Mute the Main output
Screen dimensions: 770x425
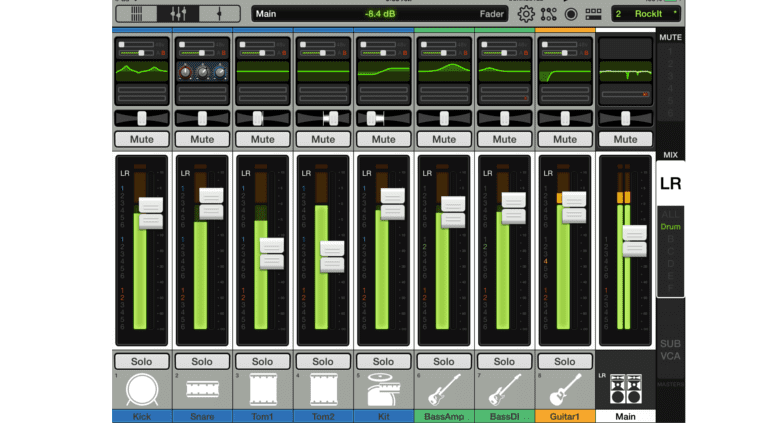(625, 139)
